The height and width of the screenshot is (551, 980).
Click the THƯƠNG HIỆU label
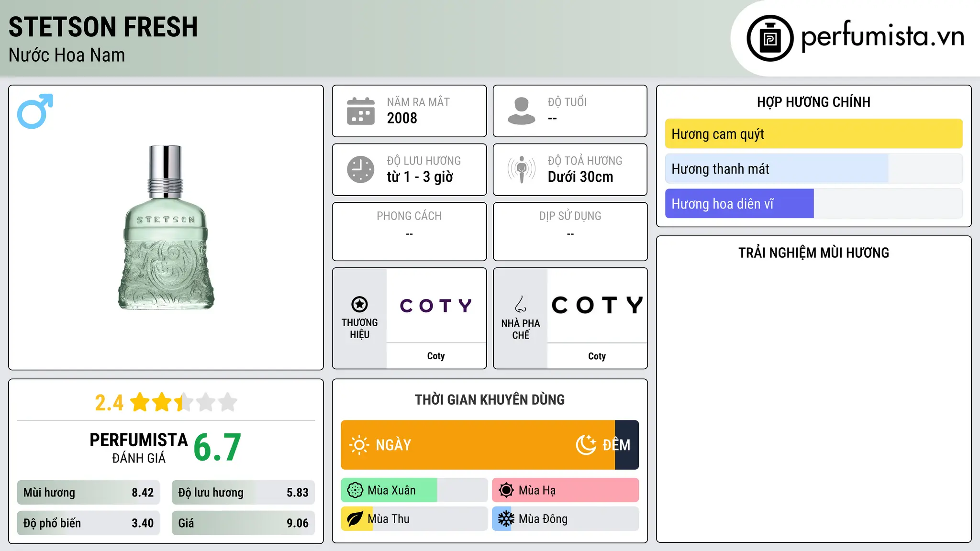click(x=359, y=329)
